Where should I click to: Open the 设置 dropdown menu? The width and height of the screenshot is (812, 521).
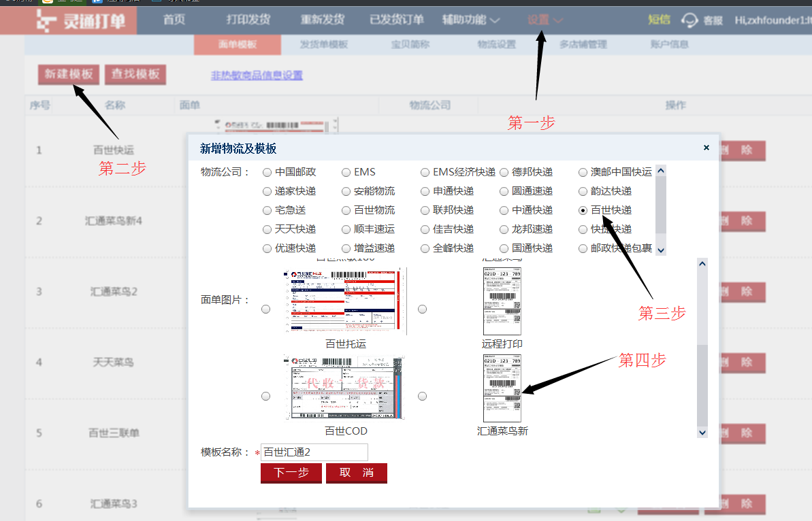coord(545,20)
